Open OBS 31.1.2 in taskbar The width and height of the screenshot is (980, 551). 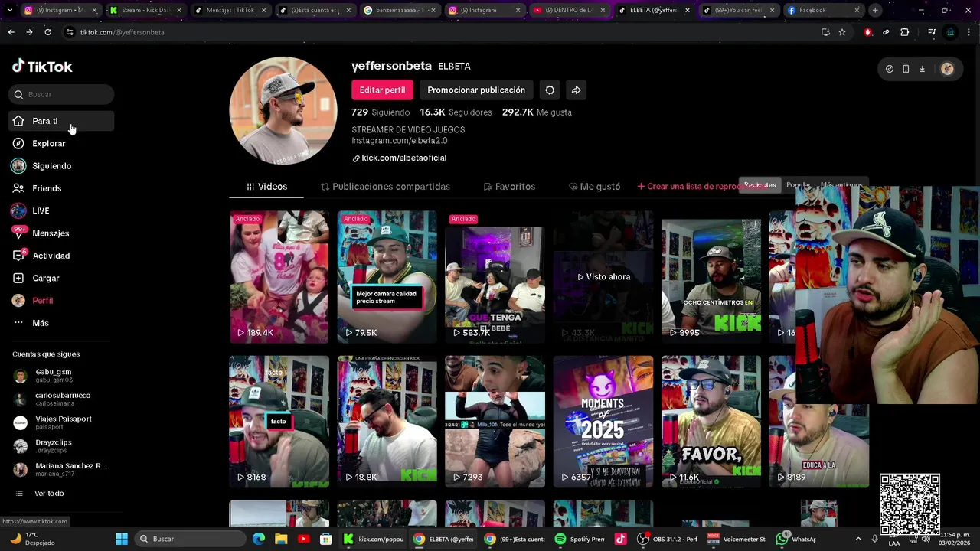tap(666, 539)
